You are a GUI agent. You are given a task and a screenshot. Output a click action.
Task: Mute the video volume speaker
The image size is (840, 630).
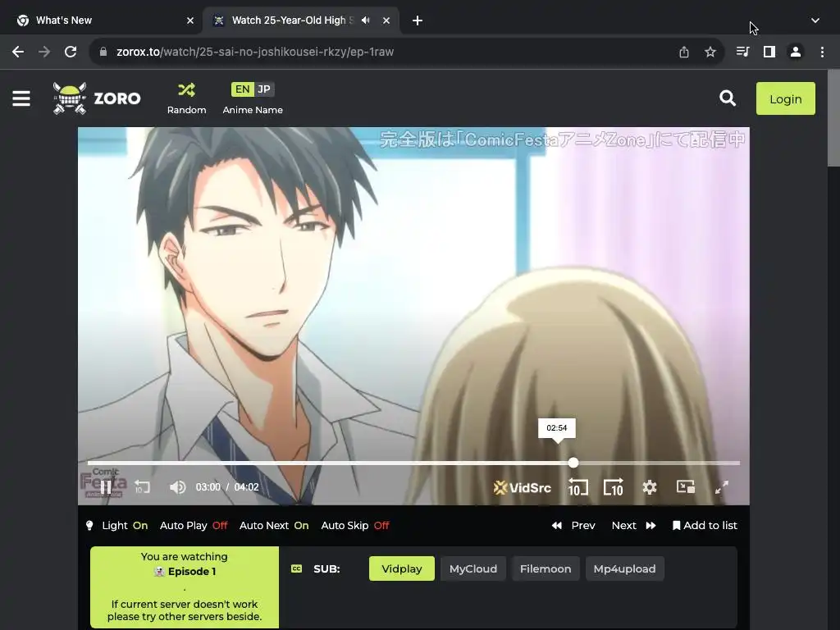177,487
